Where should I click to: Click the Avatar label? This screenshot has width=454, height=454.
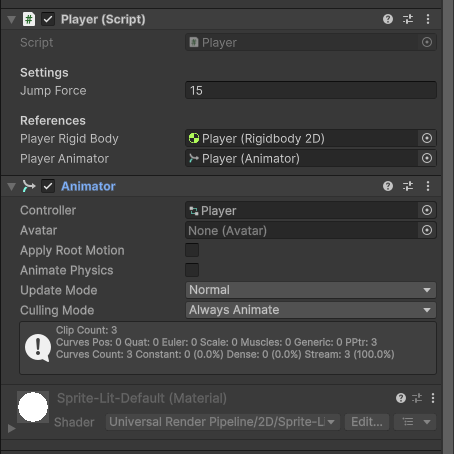pyautogui.click(x=38, y=230)
